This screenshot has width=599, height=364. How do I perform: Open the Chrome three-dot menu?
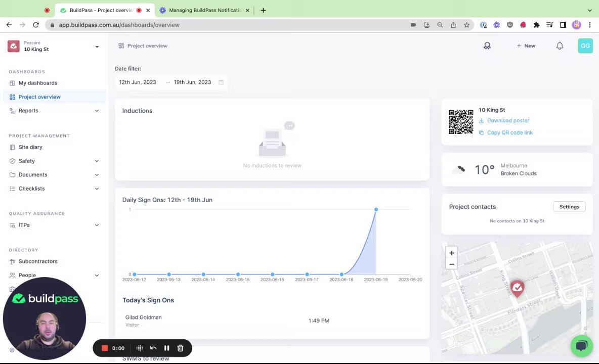tap(590, 25)
